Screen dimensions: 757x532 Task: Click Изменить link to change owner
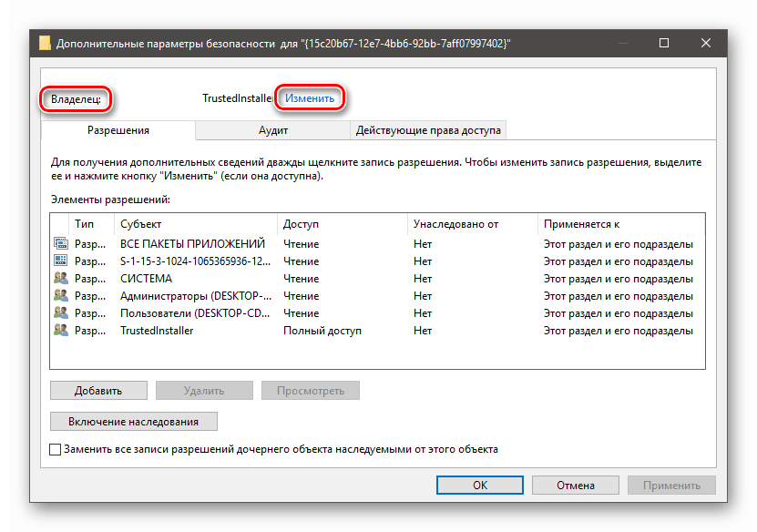click(x=310, y=98)
